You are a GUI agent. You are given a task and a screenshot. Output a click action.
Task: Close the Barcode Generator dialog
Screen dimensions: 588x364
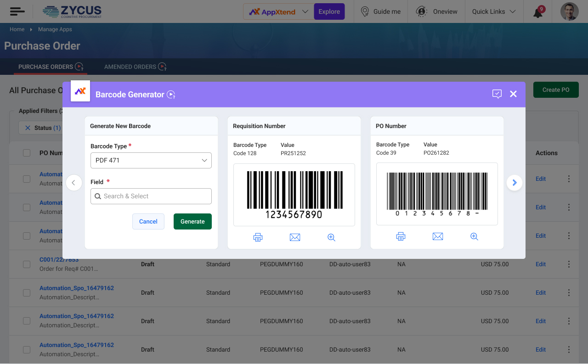[514, 94]
